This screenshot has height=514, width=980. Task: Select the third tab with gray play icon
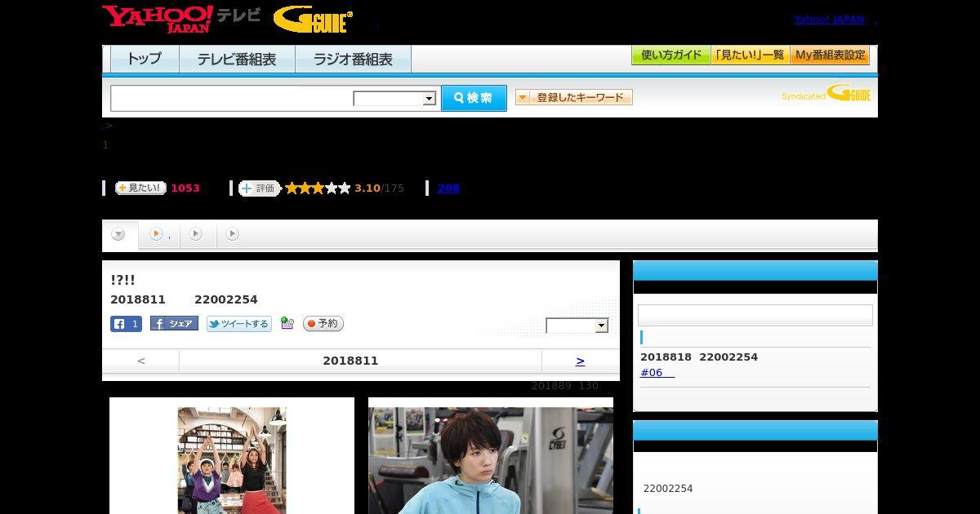pos(197,235)
